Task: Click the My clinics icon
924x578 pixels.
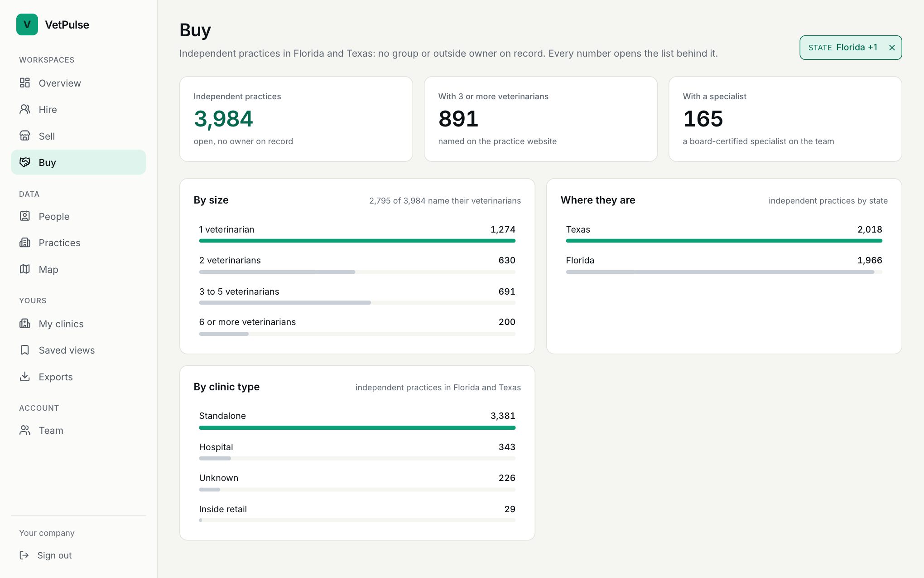Action: tap(25, 324)
